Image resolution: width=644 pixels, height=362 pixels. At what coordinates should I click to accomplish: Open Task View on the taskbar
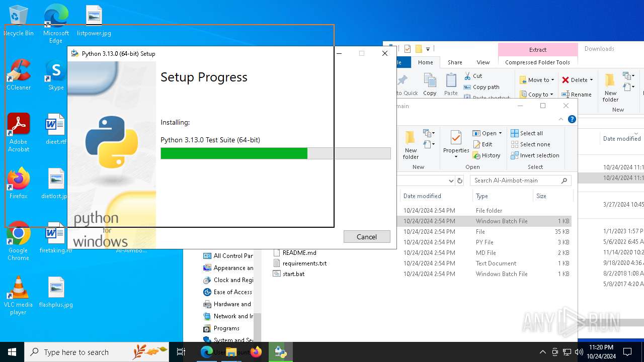181,352
